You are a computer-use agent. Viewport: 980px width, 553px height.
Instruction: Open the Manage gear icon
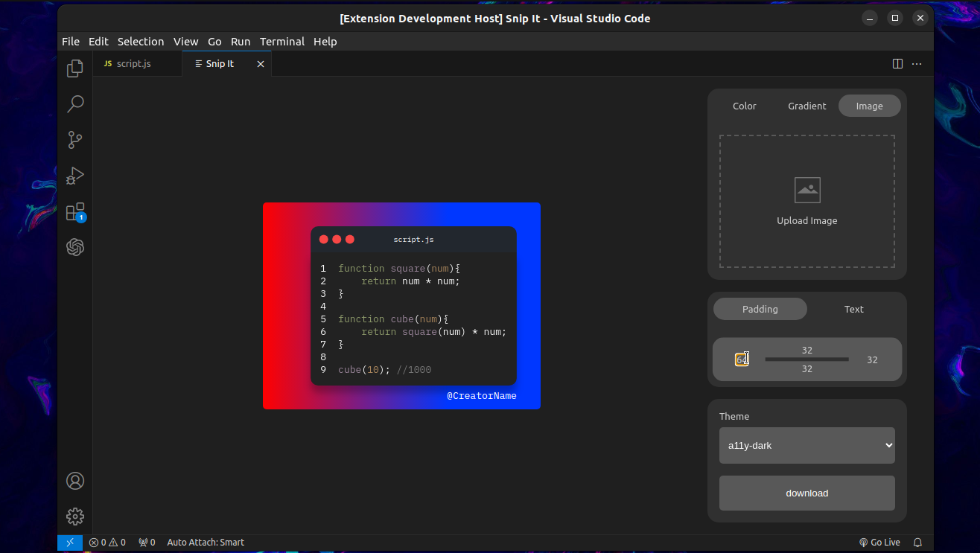point(75,517)
